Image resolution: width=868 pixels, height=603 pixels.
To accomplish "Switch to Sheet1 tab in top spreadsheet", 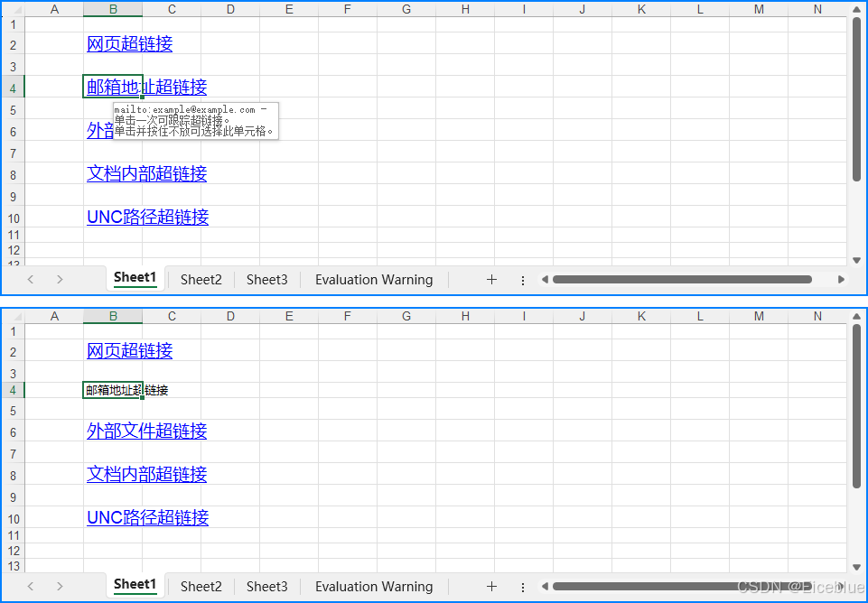I will pyautogui.click(x=135, y=278).
